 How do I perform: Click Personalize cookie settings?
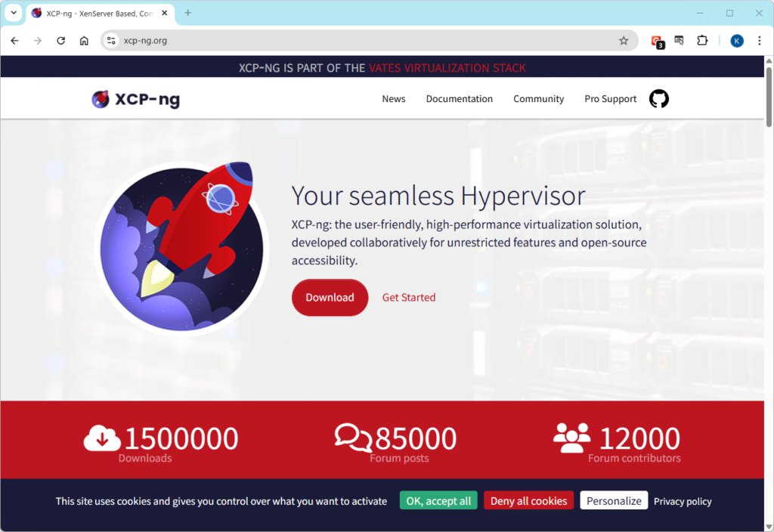pyautogui.click(x=614, y=501)
